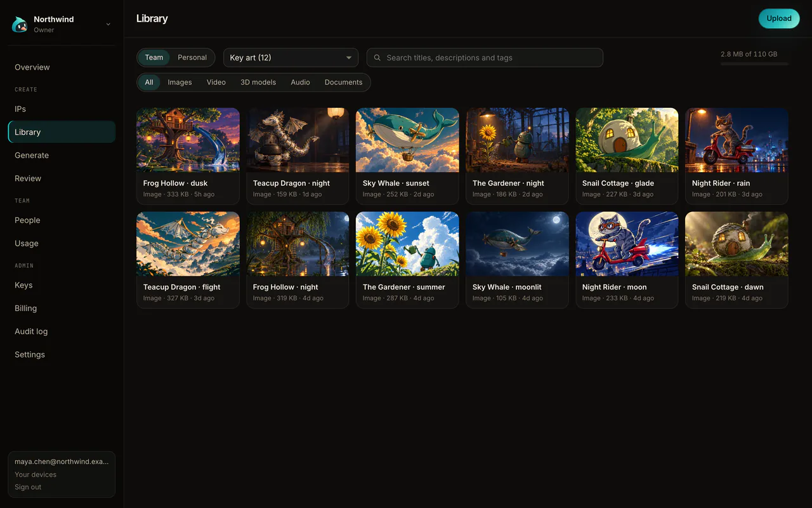This screenshot has height=508, width=812.
Task: Click the Northwind workspace logo icon
Action: pyautogui.click(x=20, y=24)
